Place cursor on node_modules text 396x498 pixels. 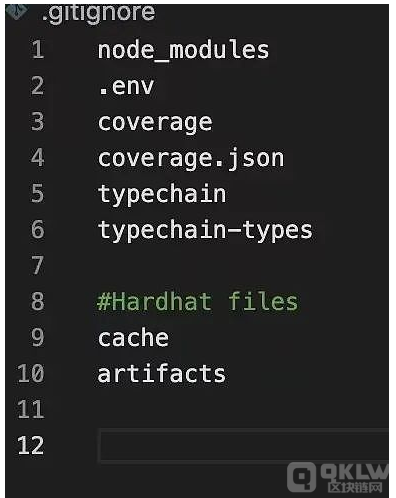point(183,51)
